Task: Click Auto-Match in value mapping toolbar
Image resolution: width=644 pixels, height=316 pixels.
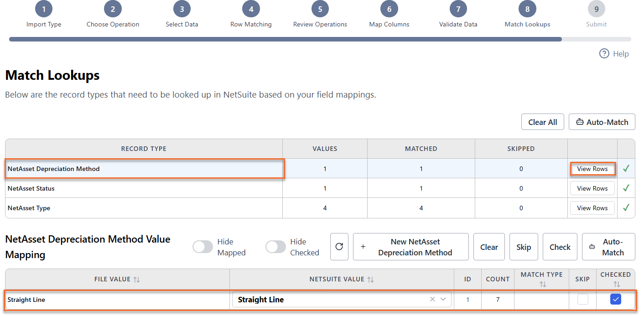Action: [608, 247]
